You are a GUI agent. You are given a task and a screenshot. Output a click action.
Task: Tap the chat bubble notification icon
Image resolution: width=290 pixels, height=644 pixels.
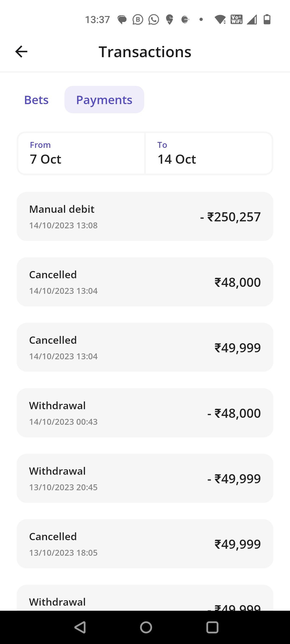[122, 20]
